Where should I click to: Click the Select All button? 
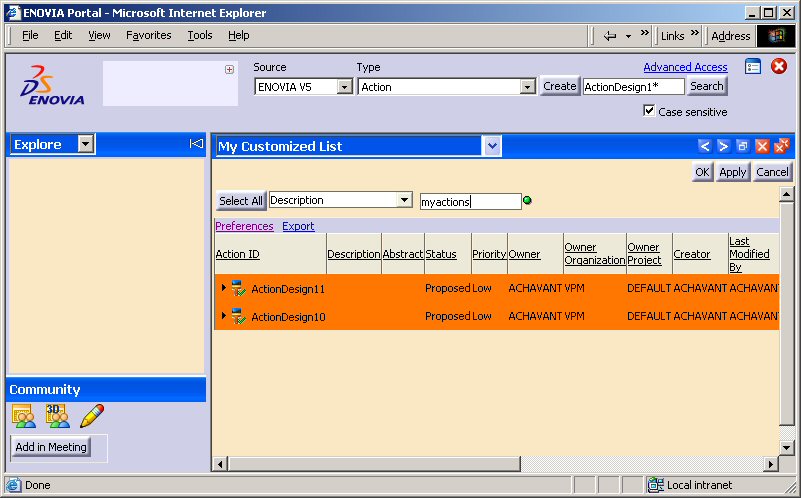tap(241, 201)
